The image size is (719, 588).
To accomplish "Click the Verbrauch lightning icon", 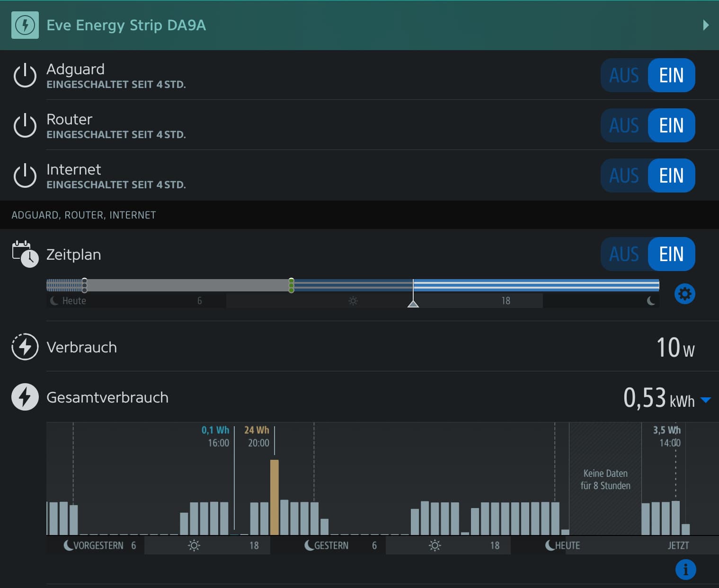I will coord(25,347).
